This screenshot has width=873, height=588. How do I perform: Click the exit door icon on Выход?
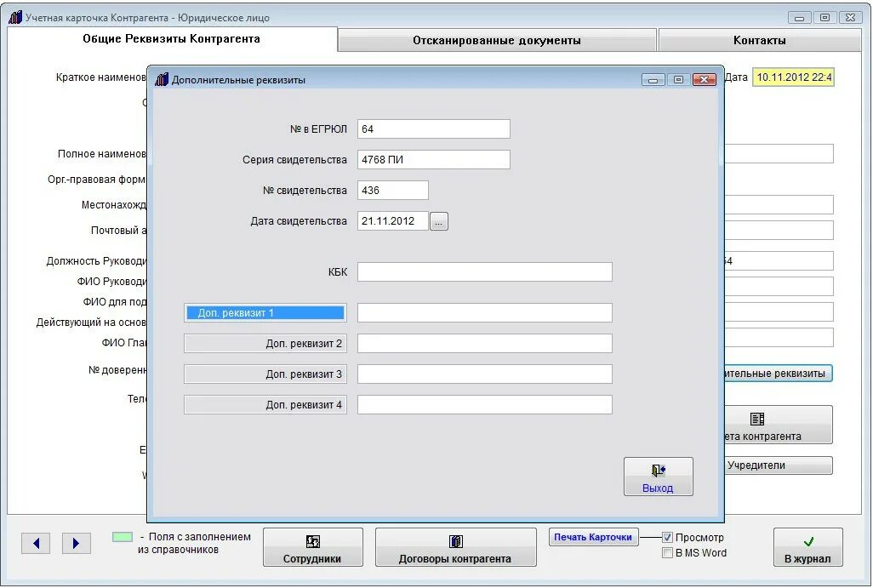(x=658, y=471)
